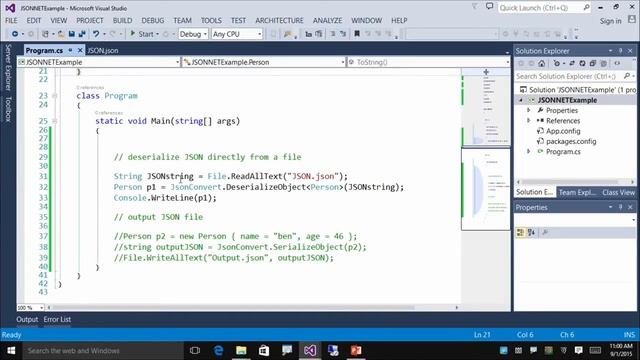Open the Toolbox side tab

[8, 109]
